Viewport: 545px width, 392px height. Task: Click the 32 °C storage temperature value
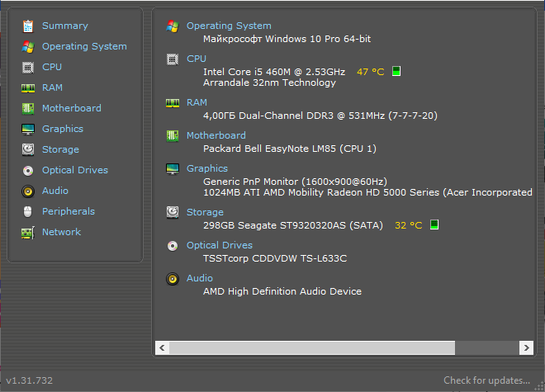(409, 225)
